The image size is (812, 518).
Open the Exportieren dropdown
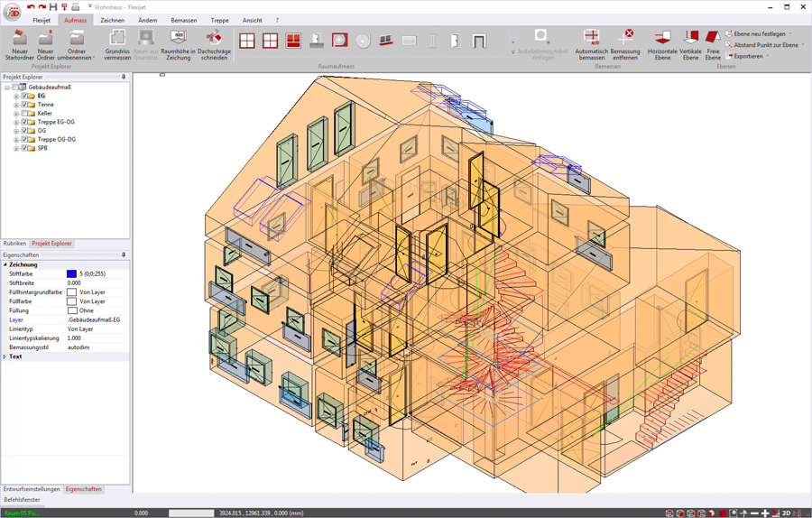pos(749,56)
